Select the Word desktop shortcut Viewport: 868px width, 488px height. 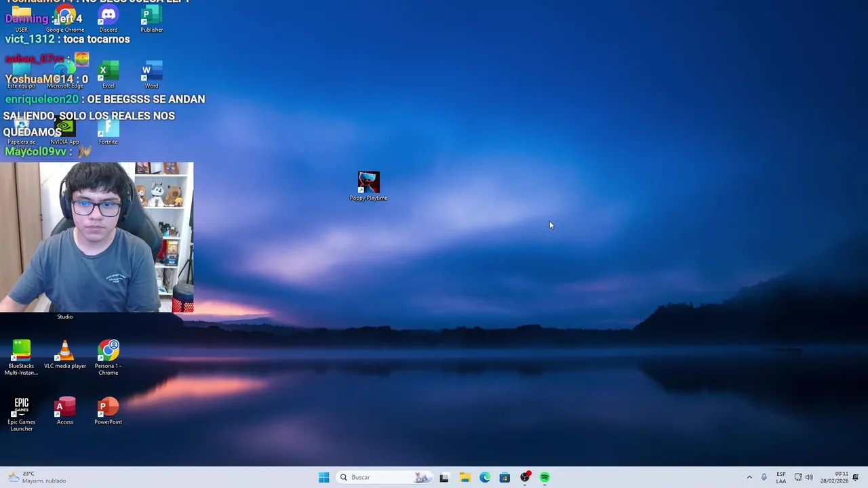pos(151,75)
